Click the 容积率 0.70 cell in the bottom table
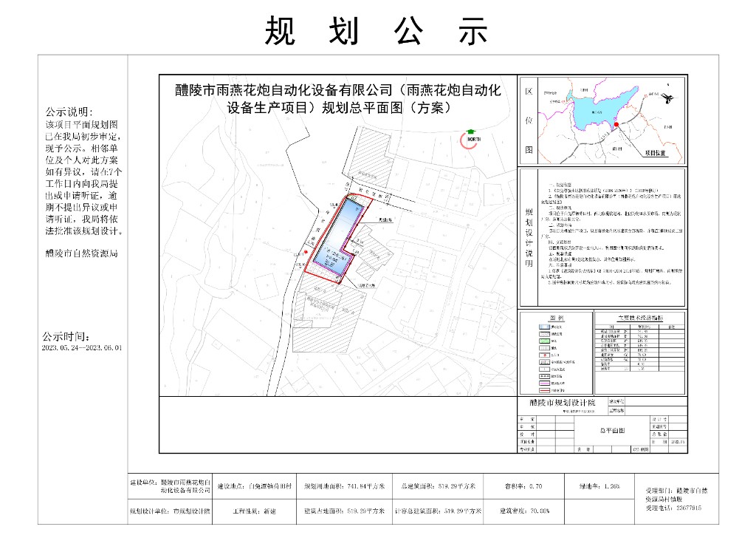Viewport: 756px width, 535px height. (523, 487)
